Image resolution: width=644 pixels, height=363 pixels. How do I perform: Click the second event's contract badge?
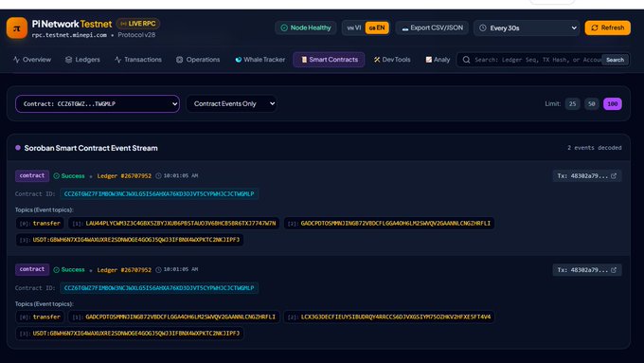coord(32,269)
